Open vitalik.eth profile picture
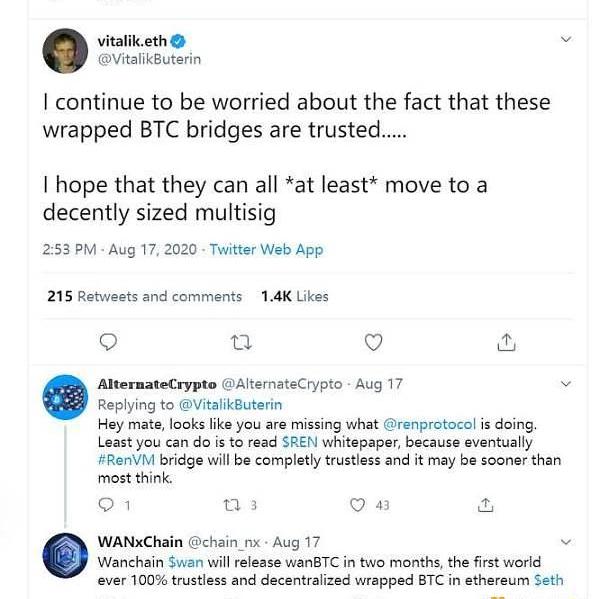600x599 pixels. click(x=65, y=50)
